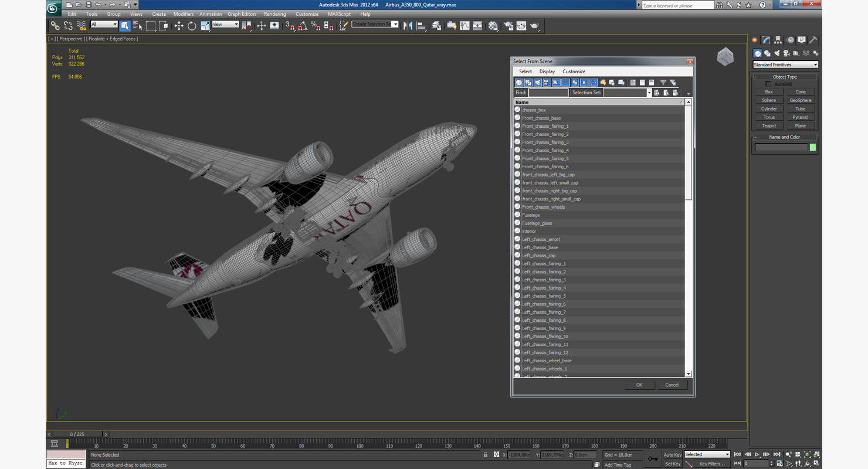Open the Layer Manager icon
This screenshot has width=868, height=469.
point(436,25)
